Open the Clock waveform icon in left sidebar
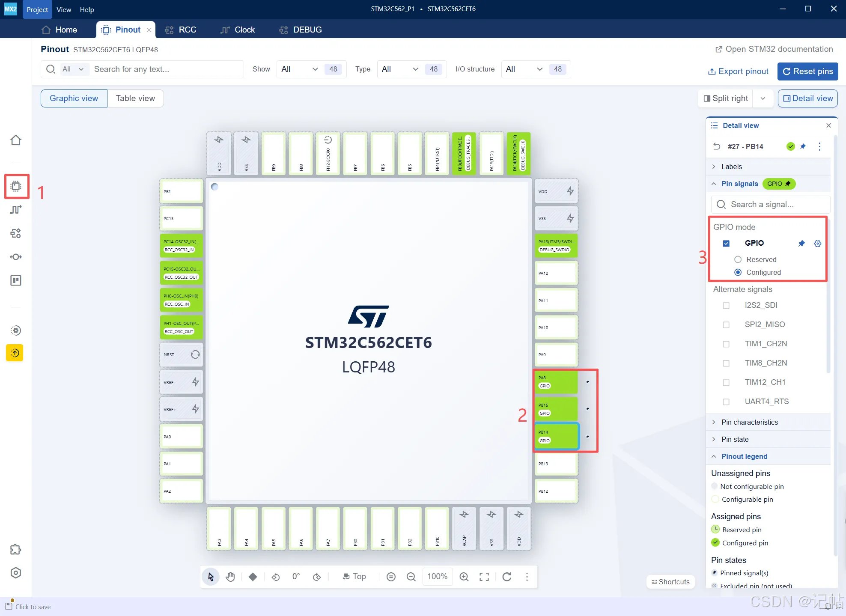This screenshot has width=846, height=616. pos(16,210)
